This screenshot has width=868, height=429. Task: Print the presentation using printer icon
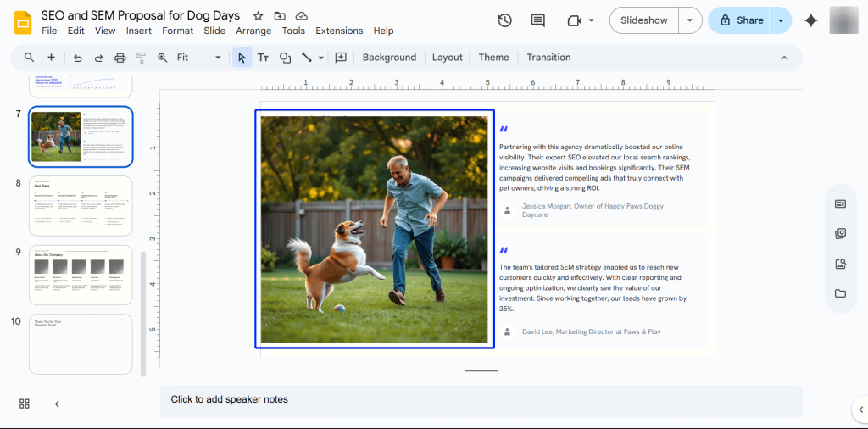(x=120, y=58)
